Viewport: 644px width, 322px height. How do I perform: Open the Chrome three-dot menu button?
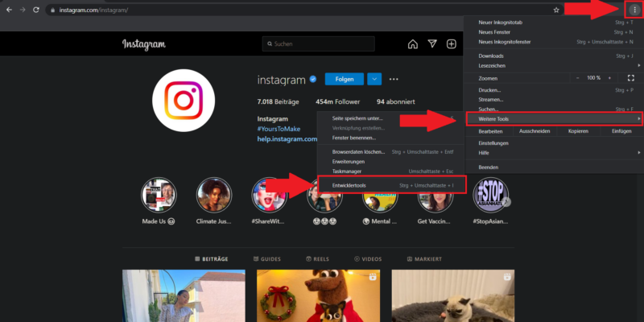click(x=634, y=10)
